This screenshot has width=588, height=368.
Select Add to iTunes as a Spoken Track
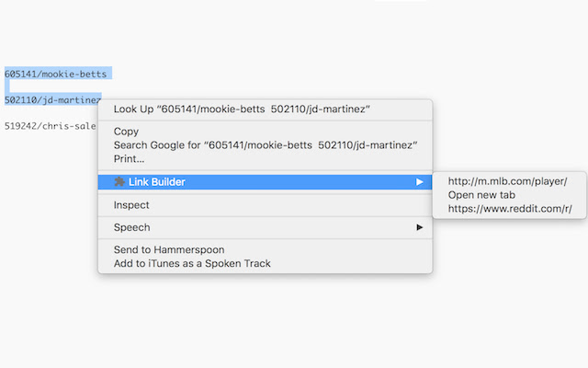pyautogui.click(x=192, y=263)
